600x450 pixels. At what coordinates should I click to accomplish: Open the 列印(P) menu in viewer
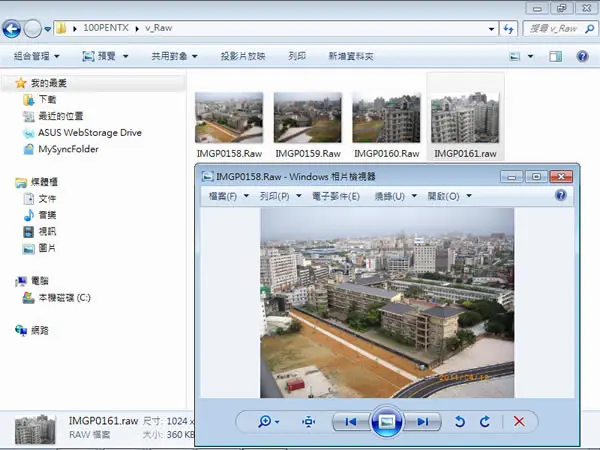point(280,196)
